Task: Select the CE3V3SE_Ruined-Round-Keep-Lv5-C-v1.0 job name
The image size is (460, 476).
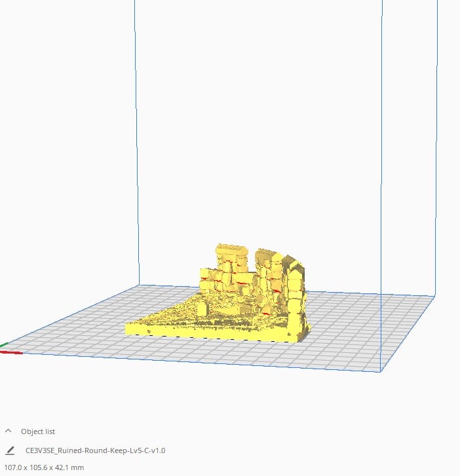Action: [95, 450]
